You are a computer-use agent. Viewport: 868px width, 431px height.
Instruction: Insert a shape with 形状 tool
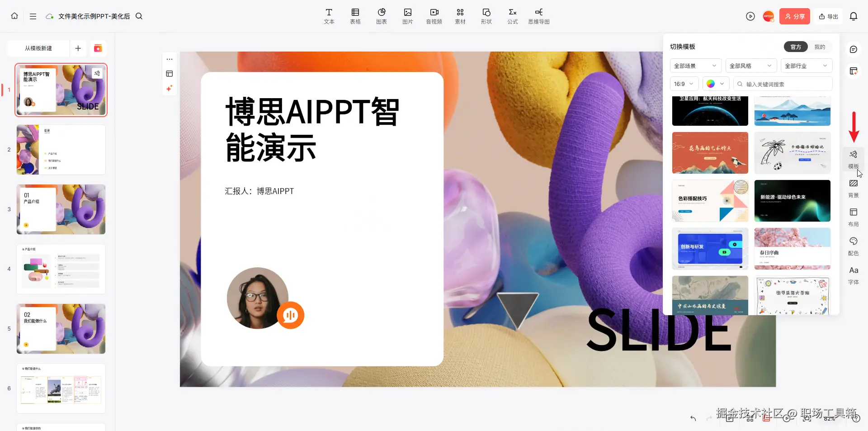point(486,16)
